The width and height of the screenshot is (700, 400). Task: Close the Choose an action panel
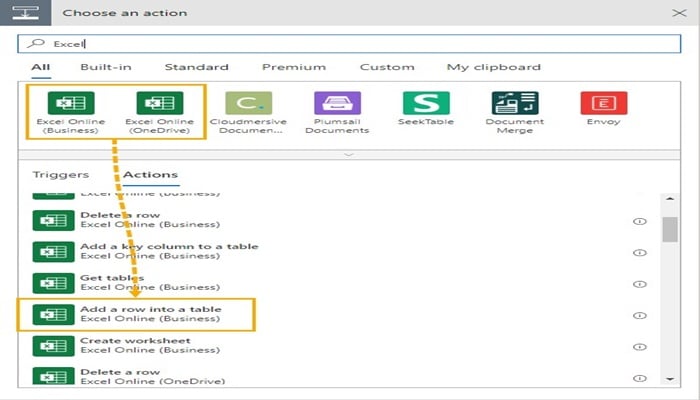679,13
